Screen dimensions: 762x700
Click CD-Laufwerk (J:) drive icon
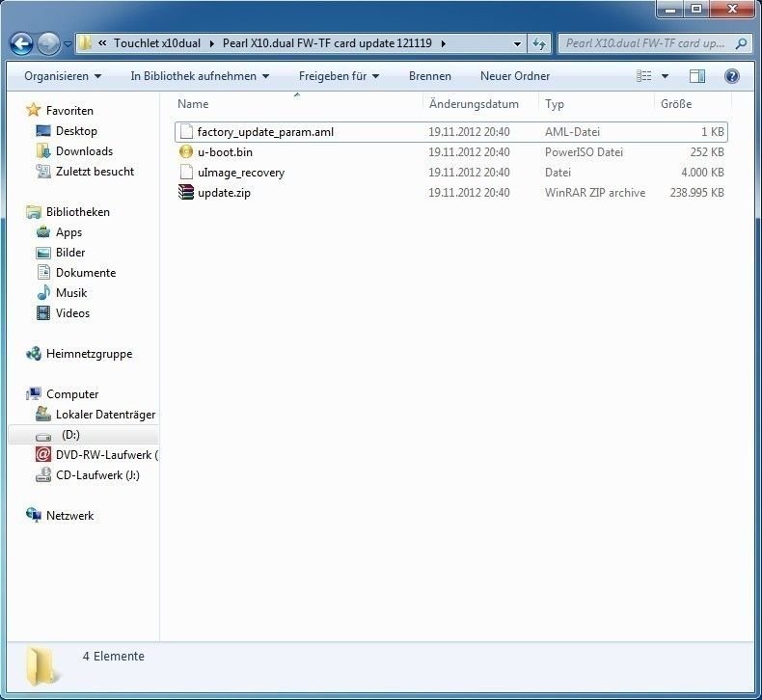tap(43, 474)
